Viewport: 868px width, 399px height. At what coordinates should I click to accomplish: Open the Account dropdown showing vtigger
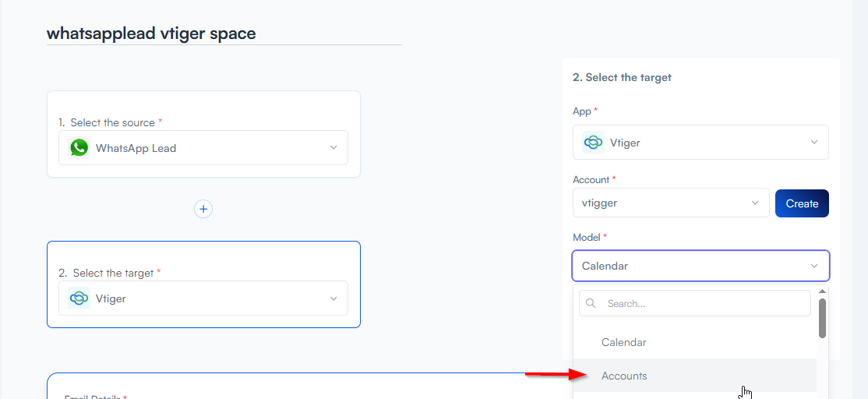pos(671,203)
